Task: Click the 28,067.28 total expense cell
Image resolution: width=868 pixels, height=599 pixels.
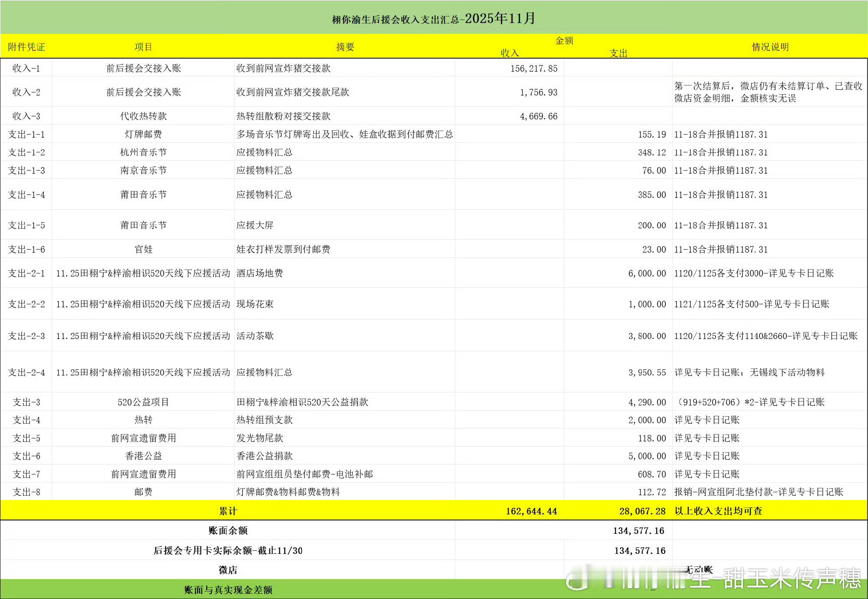Action: click(x=642, y=511)
